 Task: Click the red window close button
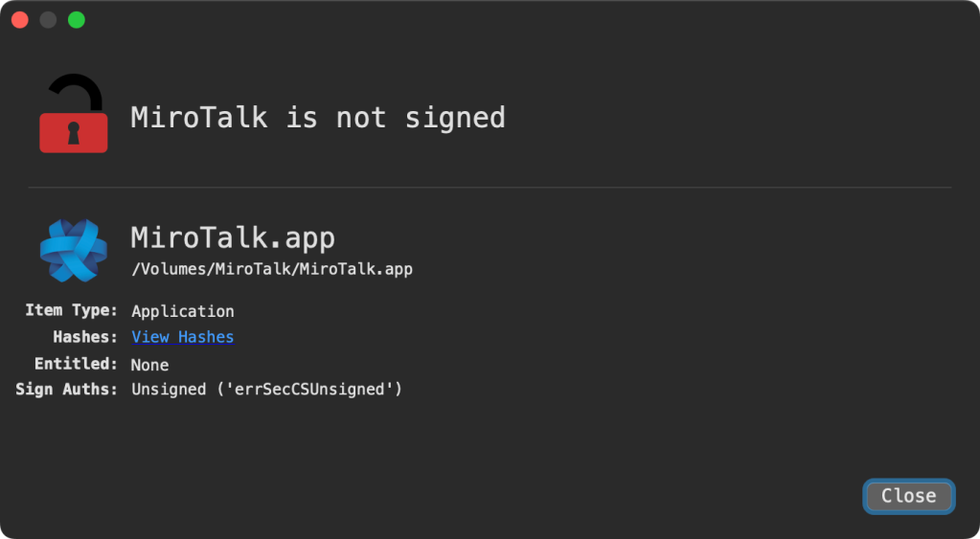pyautogui.click(x=19, y=20)
